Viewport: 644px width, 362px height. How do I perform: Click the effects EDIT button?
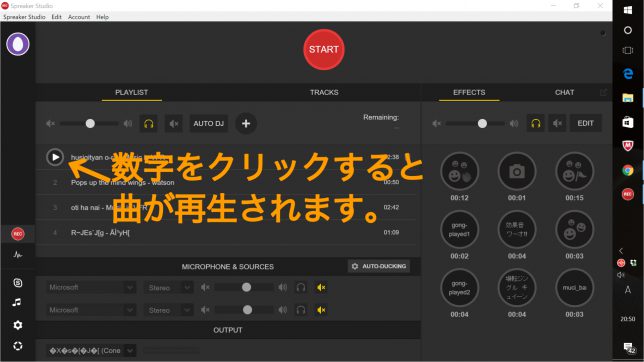coord(585,123)
